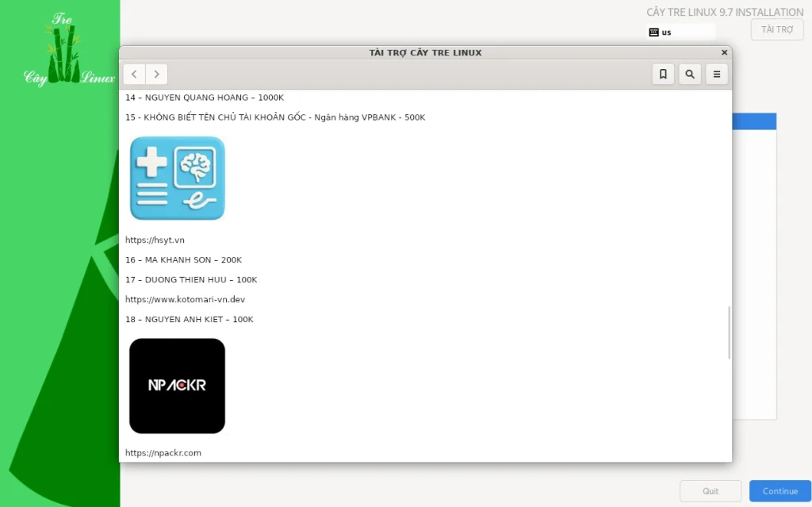
Task: Click the Continue button
Action: point(779,491)
